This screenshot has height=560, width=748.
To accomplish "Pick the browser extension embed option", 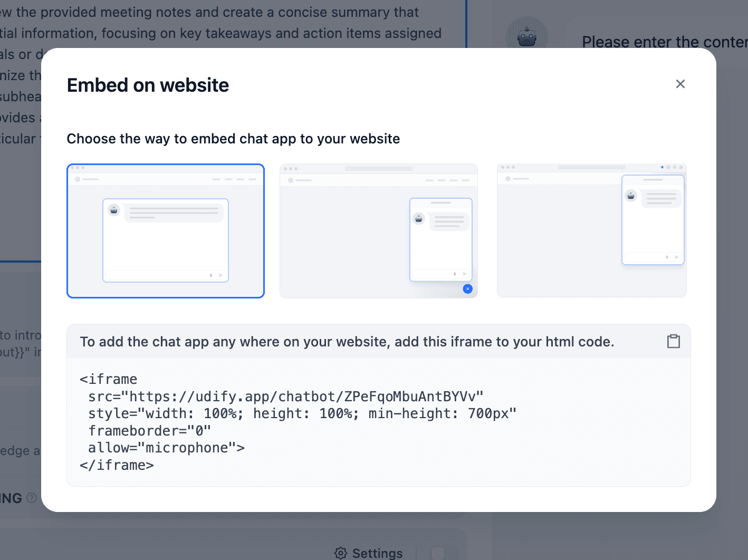I will (x=591, y=231).
